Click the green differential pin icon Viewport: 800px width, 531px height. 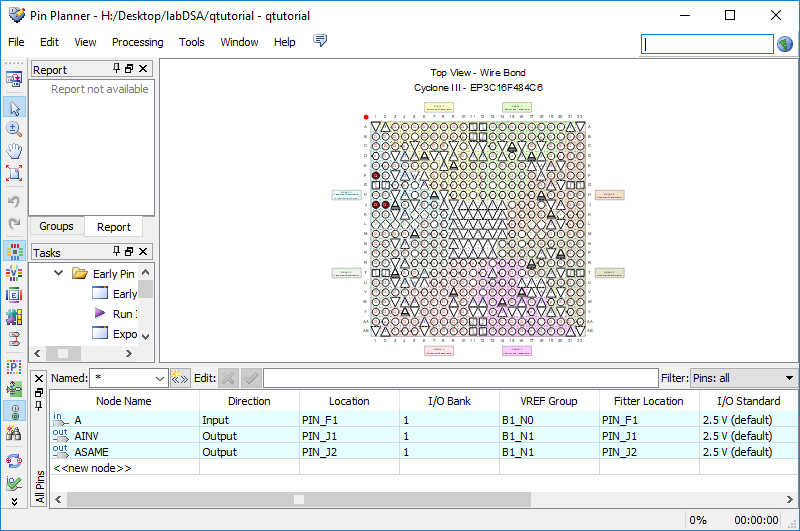pos(14,389)
